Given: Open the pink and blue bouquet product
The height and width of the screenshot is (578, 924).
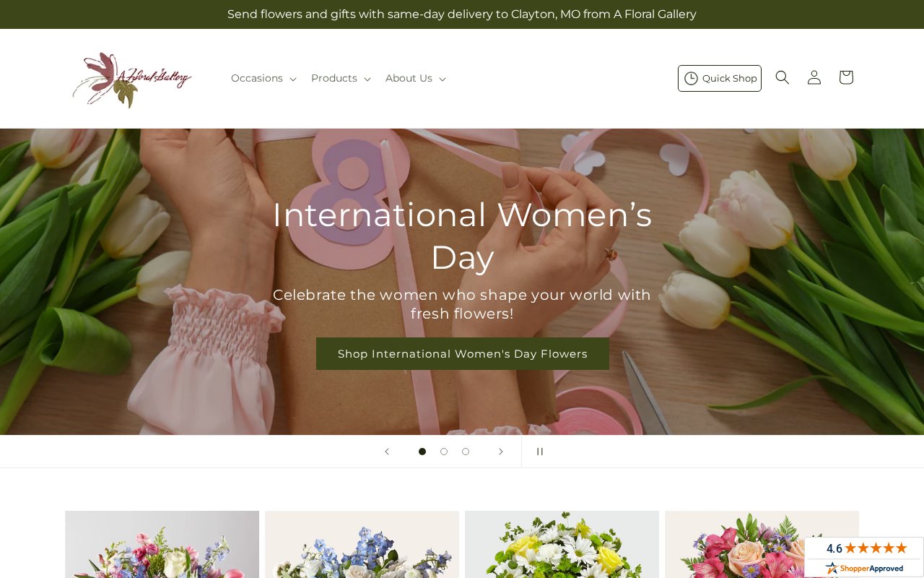Looking at the screenshot, I should pyautogui.click(x=162, y=544).
